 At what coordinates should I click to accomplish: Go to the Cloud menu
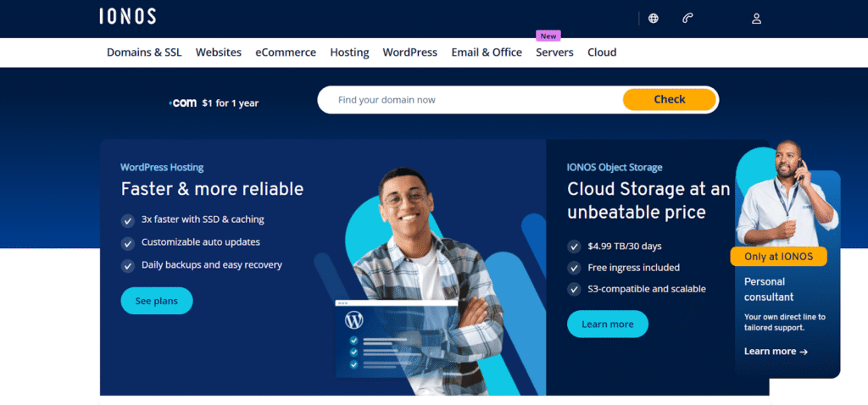(x=602, y=53)
